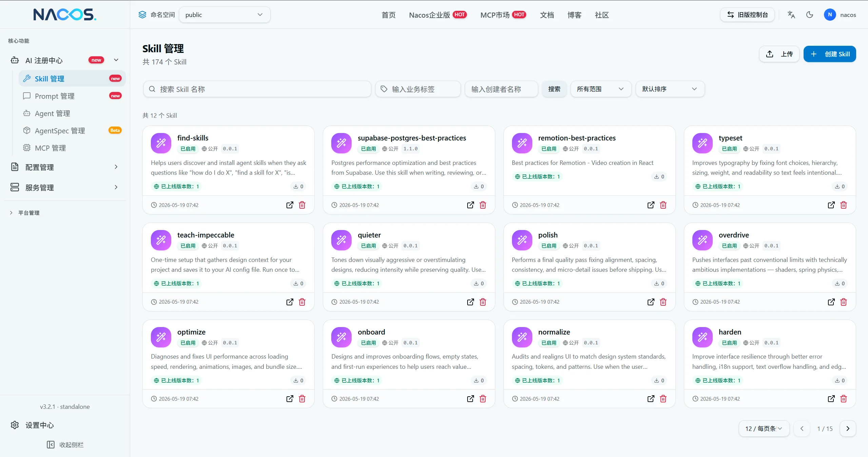Open MCP 管理 in the sidebar
The height and width of the screenshot is (457, 868).
pos(72,148)
